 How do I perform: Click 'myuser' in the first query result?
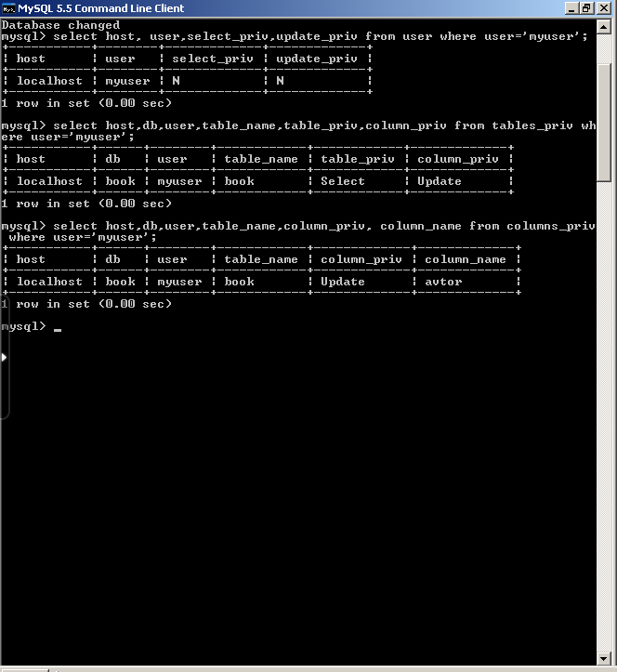[127, 81]
